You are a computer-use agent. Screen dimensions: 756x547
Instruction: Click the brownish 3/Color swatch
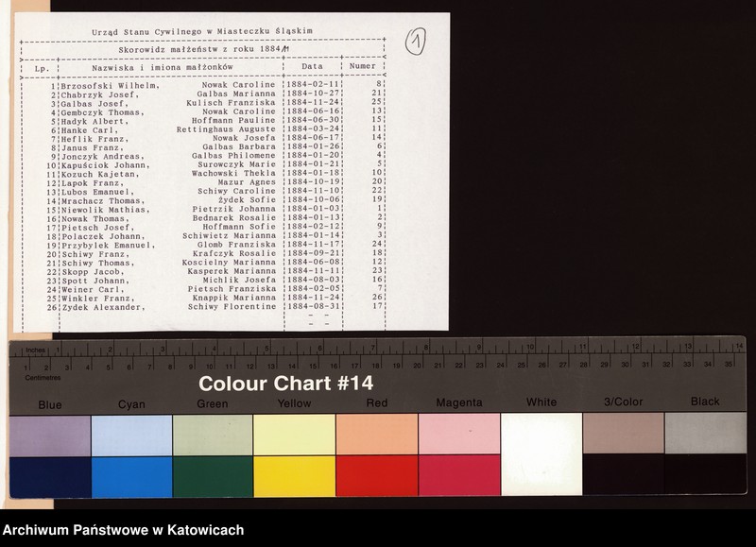click(624, 433)
